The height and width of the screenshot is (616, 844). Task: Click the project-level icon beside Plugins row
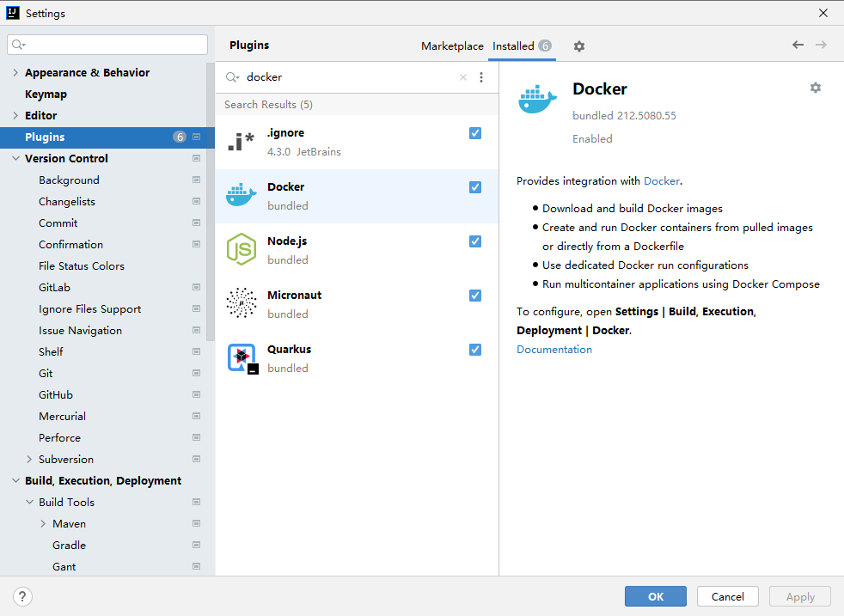pos(196,137)
